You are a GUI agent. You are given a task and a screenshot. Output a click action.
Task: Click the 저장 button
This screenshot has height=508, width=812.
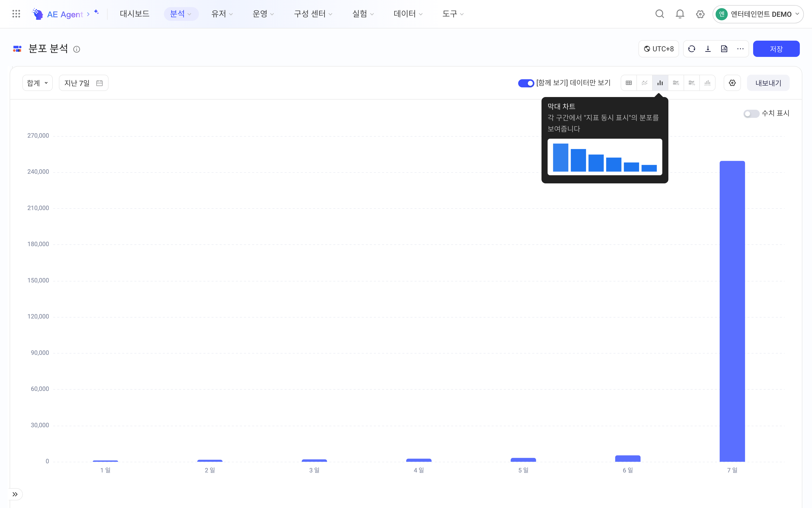(776, 49)
